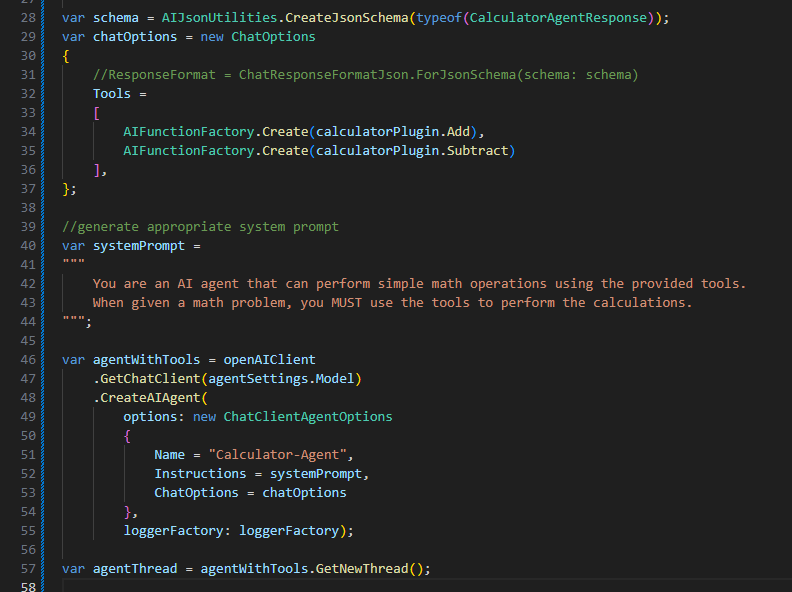Viewport: 792px width, 592px height.
Task: Click the 'When given a math problem' line
Action: [x=392, y=303]
